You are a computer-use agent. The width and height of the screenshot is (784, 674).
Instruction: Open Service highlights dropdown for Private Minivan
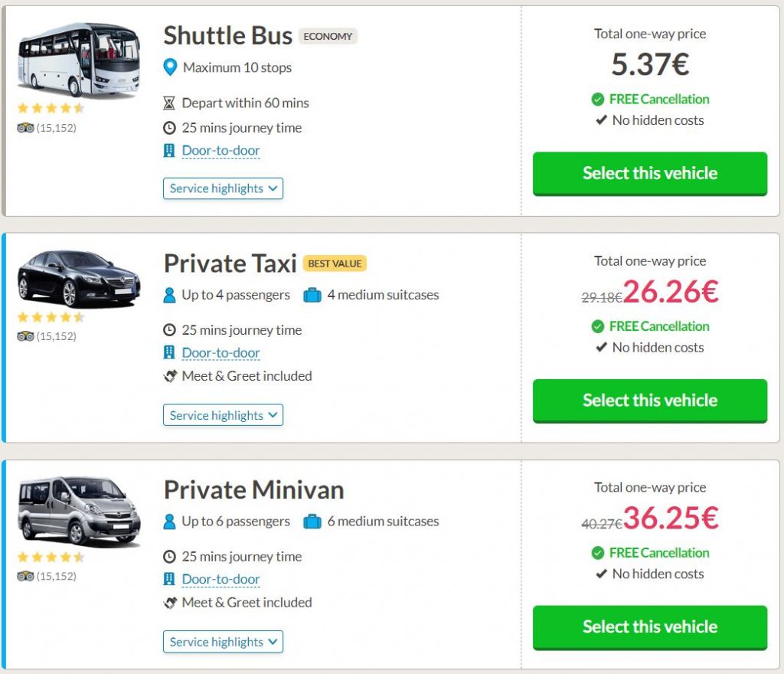point(223,642)
